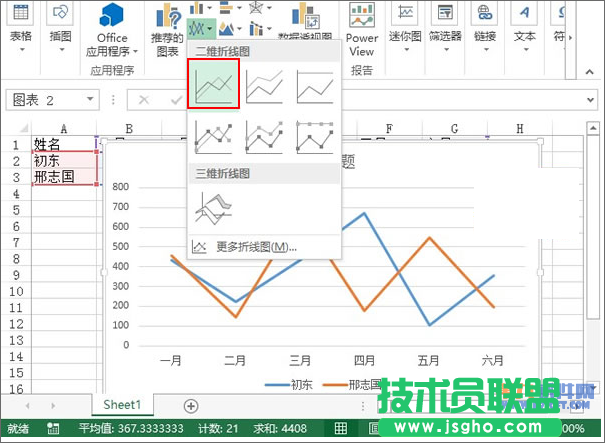
Task: Collapse the ribbon with the up chevron
Action: tap(589, 72)
